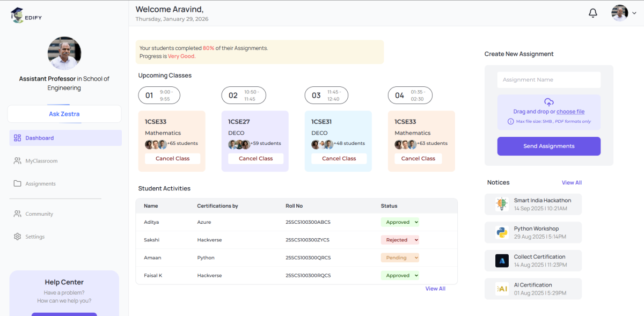Click the Python Workshop logo icon
Viewport: 644px width, 316px height.
coord(502,232)
